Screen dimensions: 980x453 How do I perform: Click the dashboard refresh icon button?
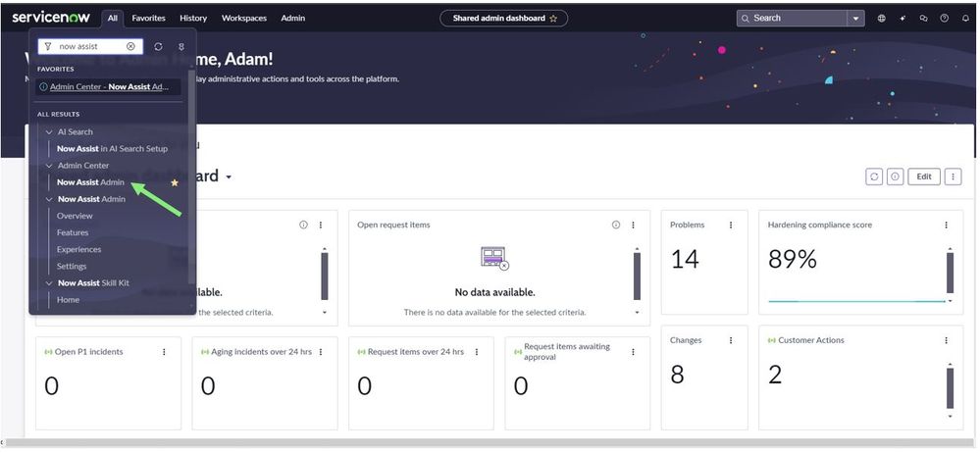pyautogui.click(x=874, y=176)
